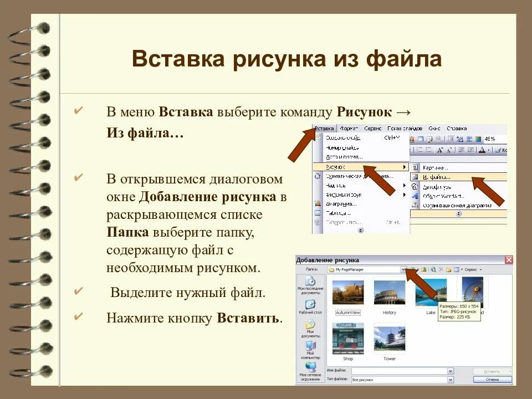
Task: Open Мое сетевое окружение in the sidebar
Action: (310, 372)
